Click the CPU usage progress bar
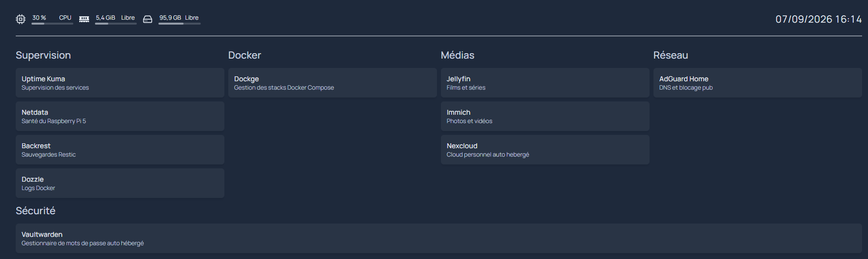Screen dimensions: 868x259 coord(52,24)
